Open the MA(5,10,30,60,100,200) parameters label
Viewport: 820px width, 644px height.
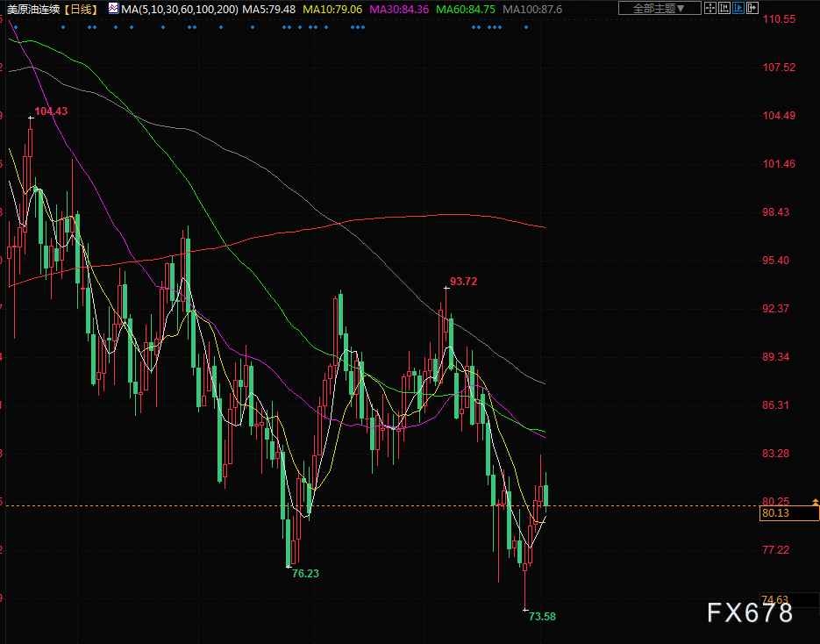(180, 10)
